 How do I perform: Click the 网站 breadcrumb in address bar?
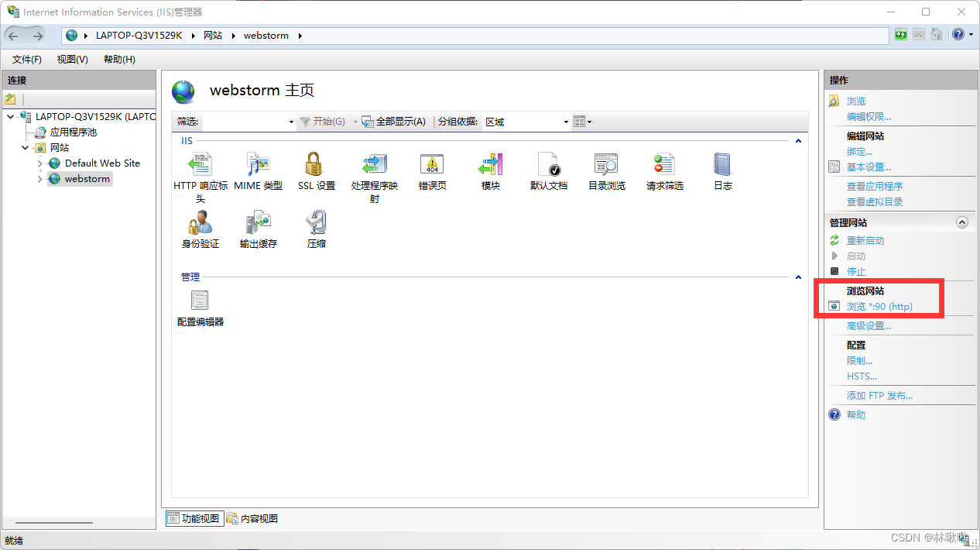pos(213,36)
